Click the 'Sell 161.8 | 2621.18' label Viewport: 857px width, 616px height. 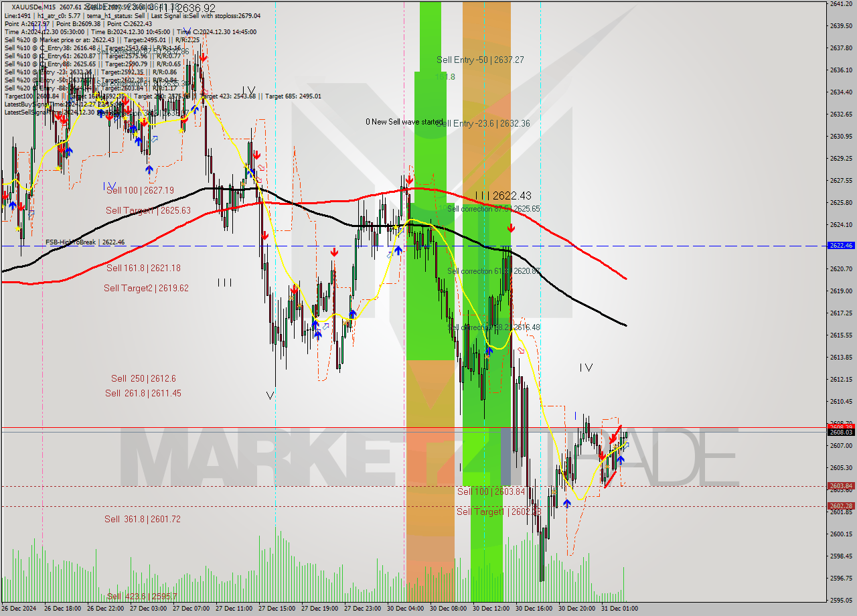[143, 268]
